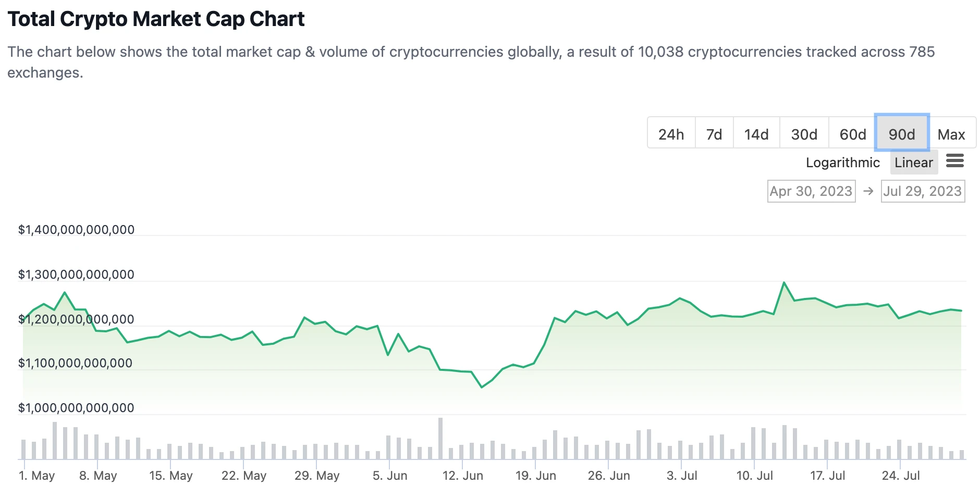Choose the 30d time range
This screenshot has width=980, height=498.
(x=804, y=134)
